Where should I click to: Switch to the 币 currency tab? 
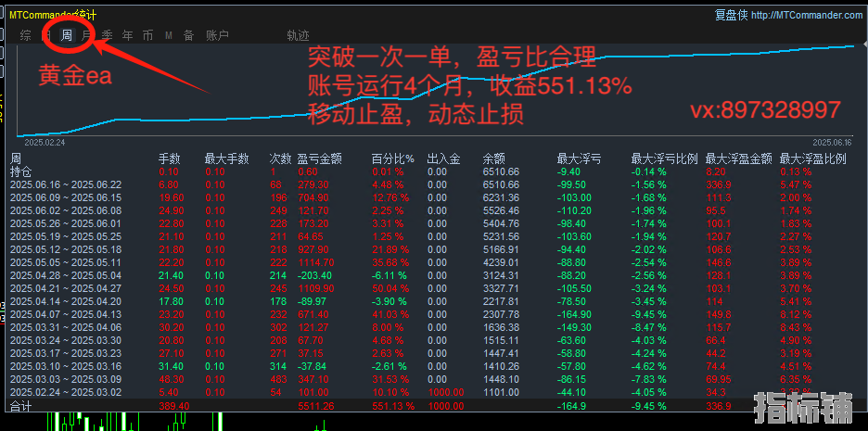[x=147, y=35]
